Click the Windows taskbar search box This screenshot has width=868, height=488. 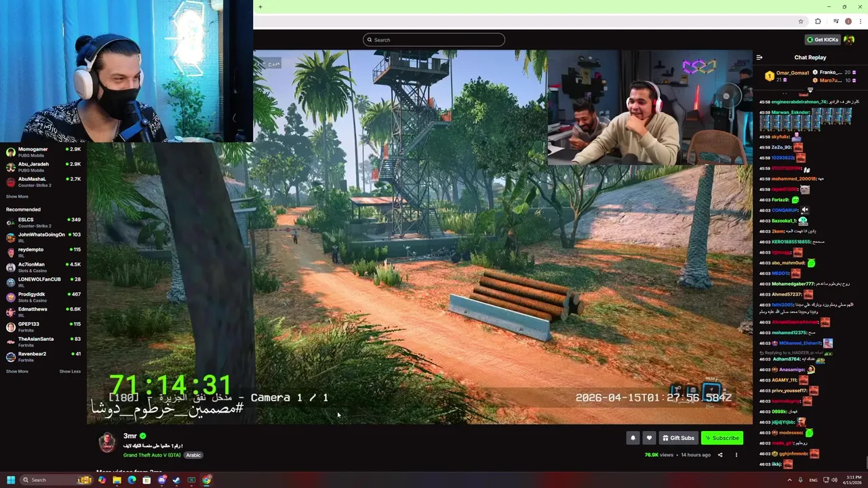pos(56,480)
